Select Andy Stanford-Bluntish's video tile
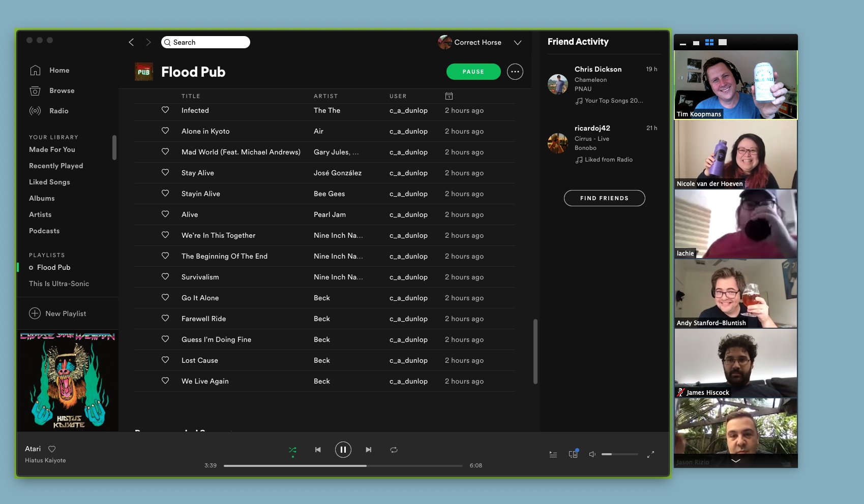Screen dimensions: 864x504 pos(736,294)
